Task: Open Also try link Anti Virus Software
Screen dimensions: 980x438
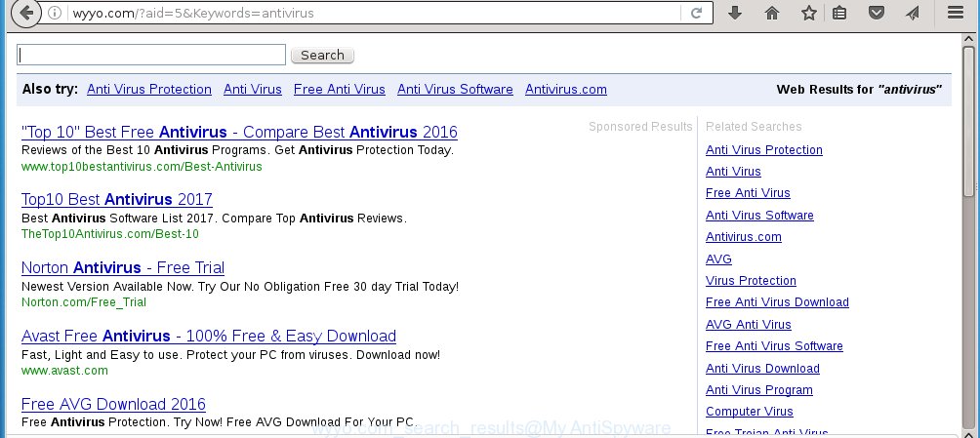Action: (455, 90)
